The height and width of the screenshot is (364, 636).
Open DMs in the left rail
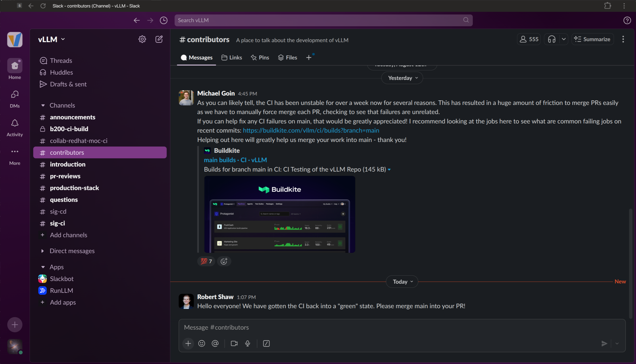tap(15, 99)
